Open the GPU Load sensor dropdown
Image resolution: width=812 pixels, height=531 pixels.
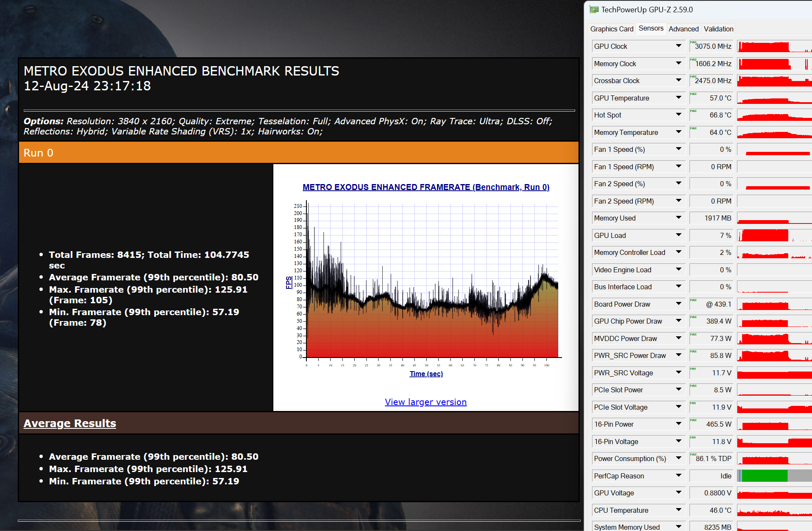[679, 235]
